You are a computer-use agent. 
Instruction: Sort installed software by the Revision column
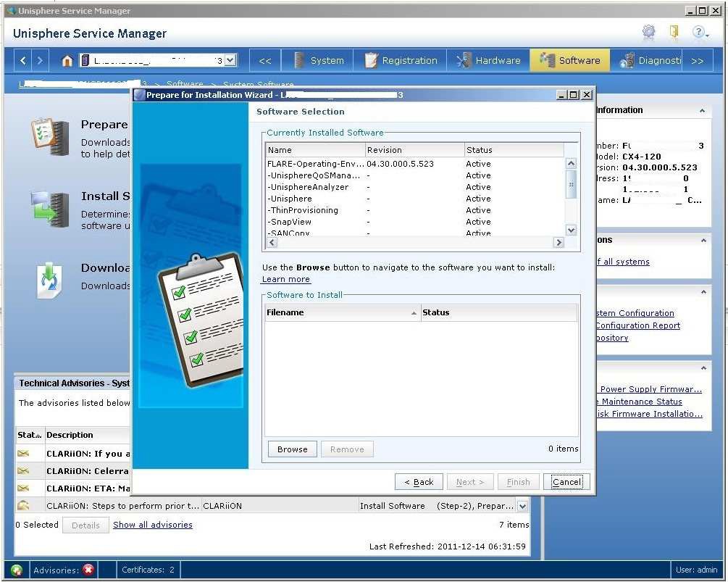[x=414, y=150]
